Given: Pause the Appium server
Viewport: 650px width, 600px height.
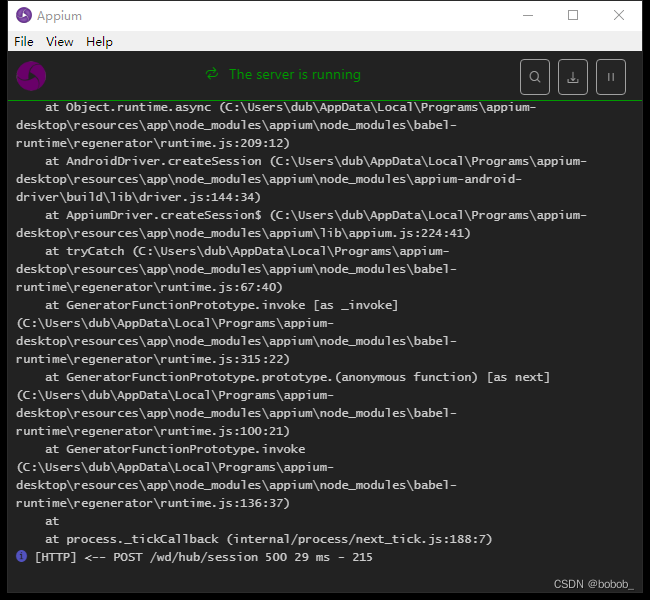Looking at the screenshot, I should click(x=611, y=77).
